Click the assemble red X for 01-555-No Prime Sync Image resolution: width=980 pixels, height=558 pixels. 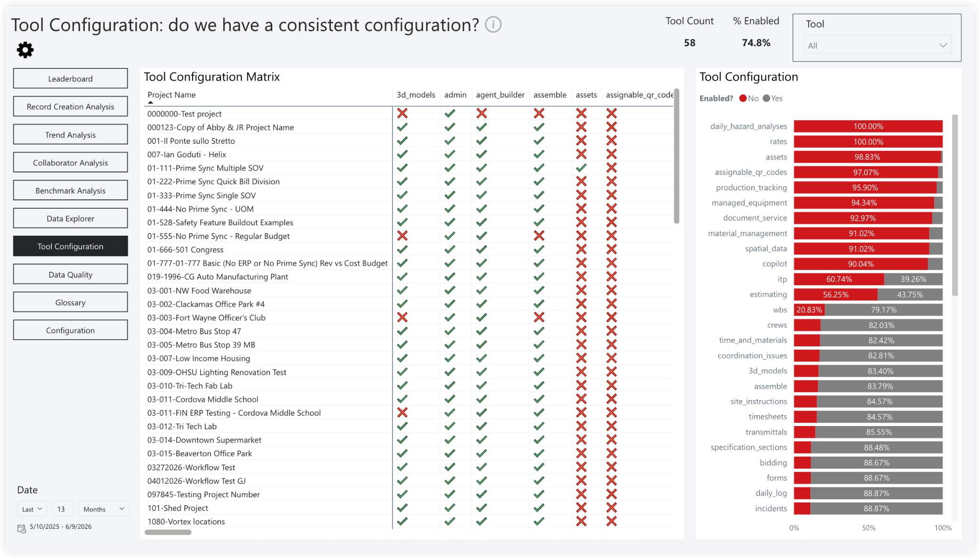pyautogui.click(x=539, y=236)
